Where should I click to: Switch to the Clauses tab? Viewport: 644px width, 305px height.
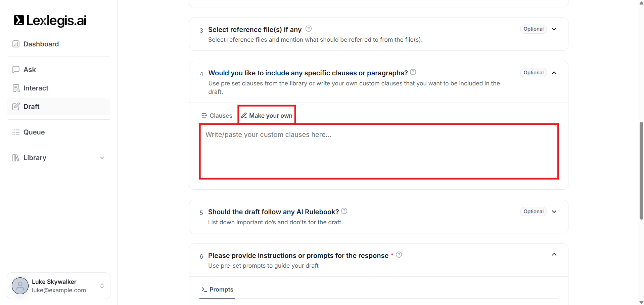point(217,116)
